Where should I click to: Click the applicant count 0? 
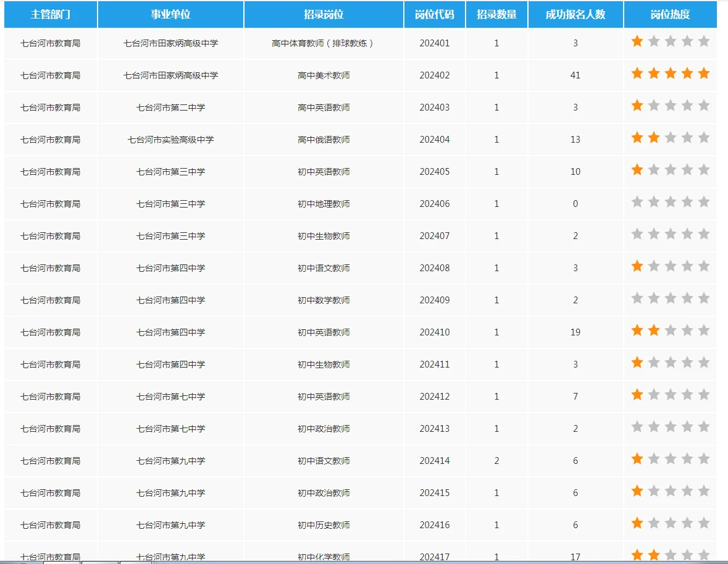575,204
